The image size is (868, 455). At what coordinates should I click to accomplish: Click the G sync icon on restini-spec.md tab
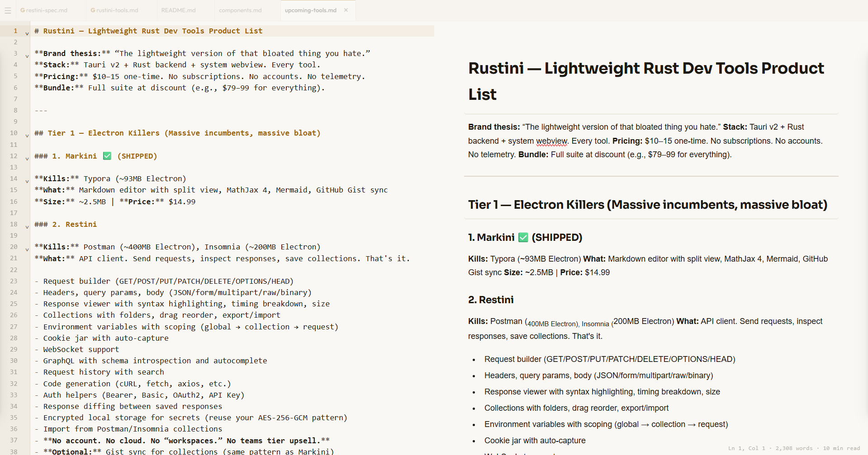23,10
